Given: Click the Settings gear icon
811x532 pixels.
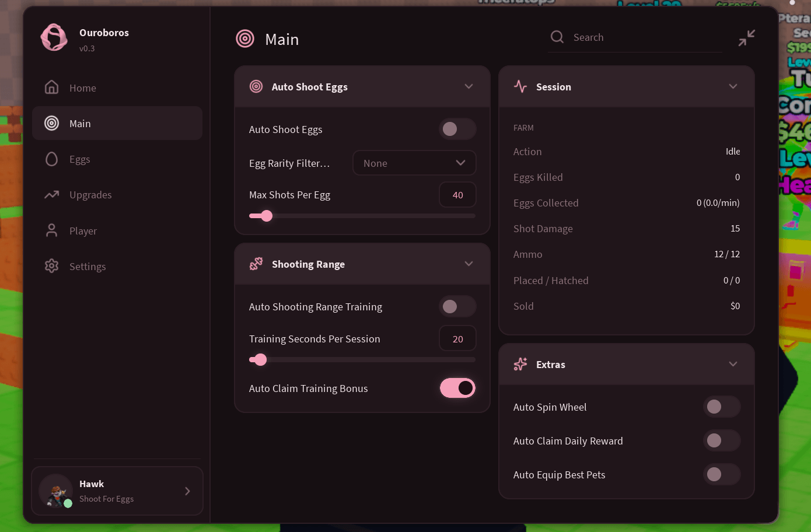Looking at the screenshot, I should pos(52,266).
